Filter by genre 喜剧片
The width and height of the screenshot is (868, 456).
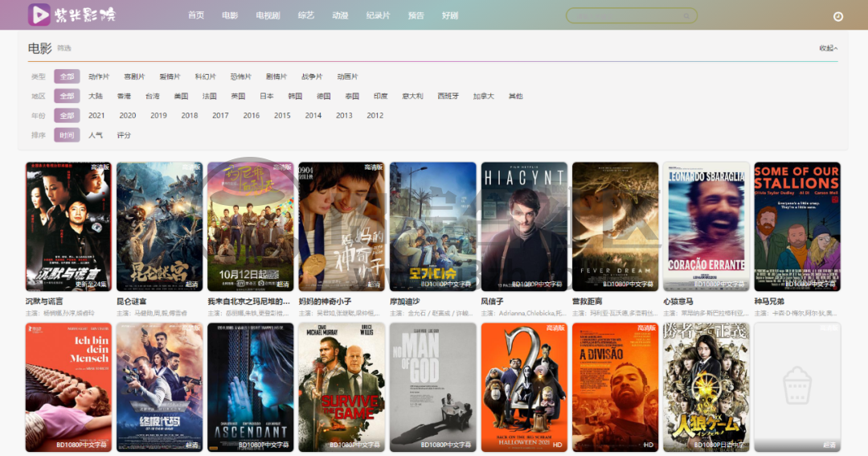pyautogui.click(x=134, y=76)
